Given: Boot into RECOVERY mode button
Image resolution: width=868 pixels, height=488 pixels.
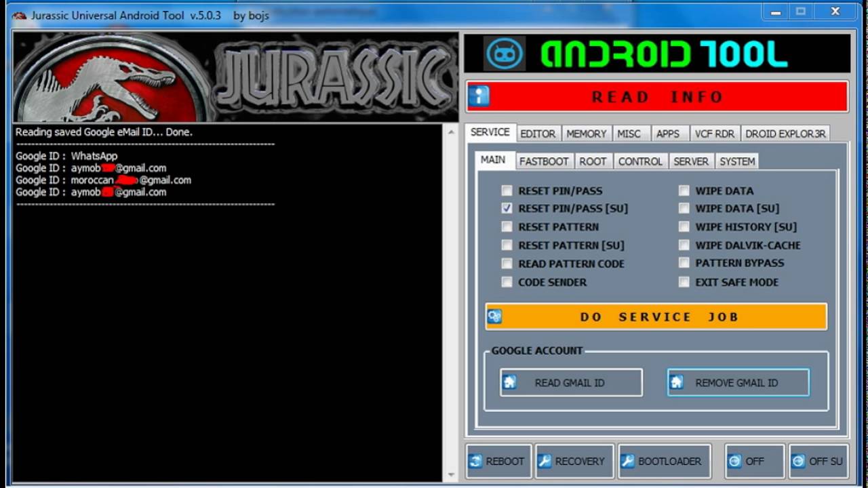Looking at the screenshot, I should [x=574, y=461].
